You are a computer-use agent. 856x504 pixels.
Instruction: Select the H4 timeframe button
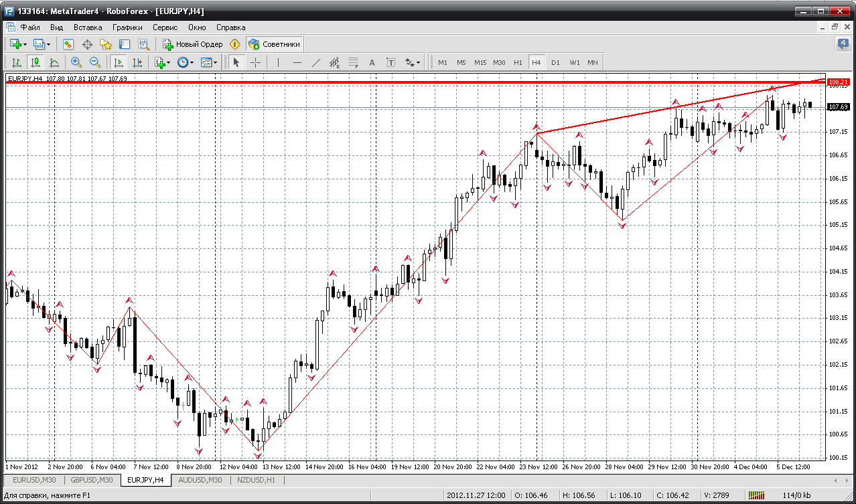click(537, 62)
